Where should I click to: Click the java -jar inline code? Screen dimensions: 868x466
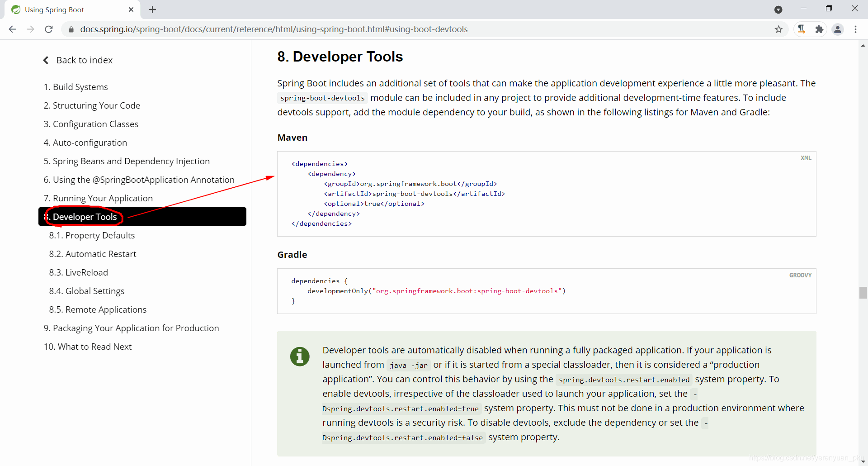(408, 366)
